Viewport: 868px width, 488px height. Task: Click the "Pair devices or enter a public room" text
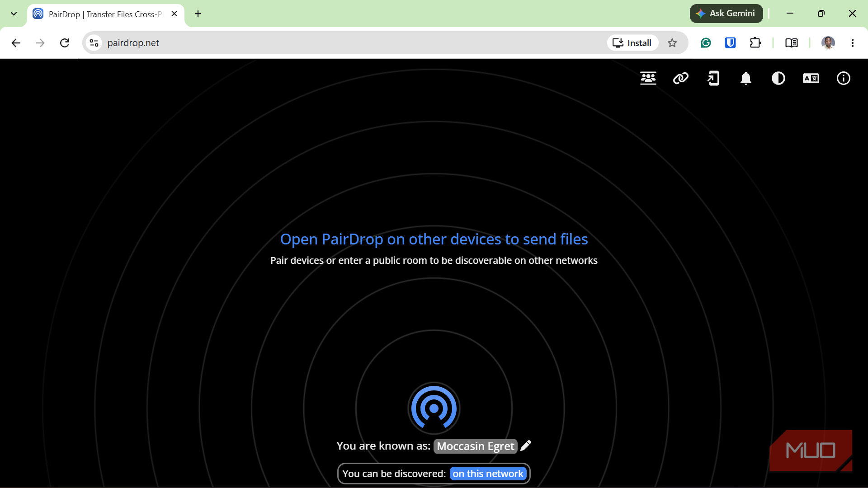(x=434, y=261)
